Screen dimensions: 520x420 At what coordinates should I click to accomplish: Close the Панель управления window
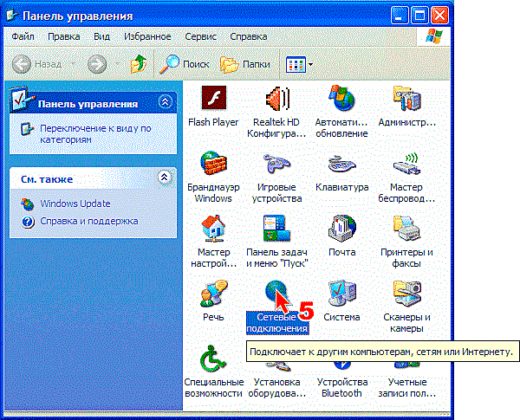point(439,16)
